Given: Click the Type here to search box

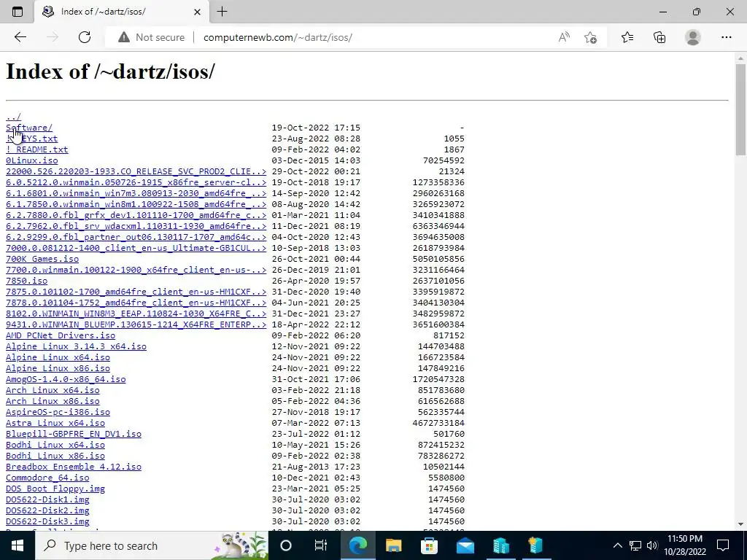Looking at the screenshot, I should pyautogui.click(x=152, y=545).
